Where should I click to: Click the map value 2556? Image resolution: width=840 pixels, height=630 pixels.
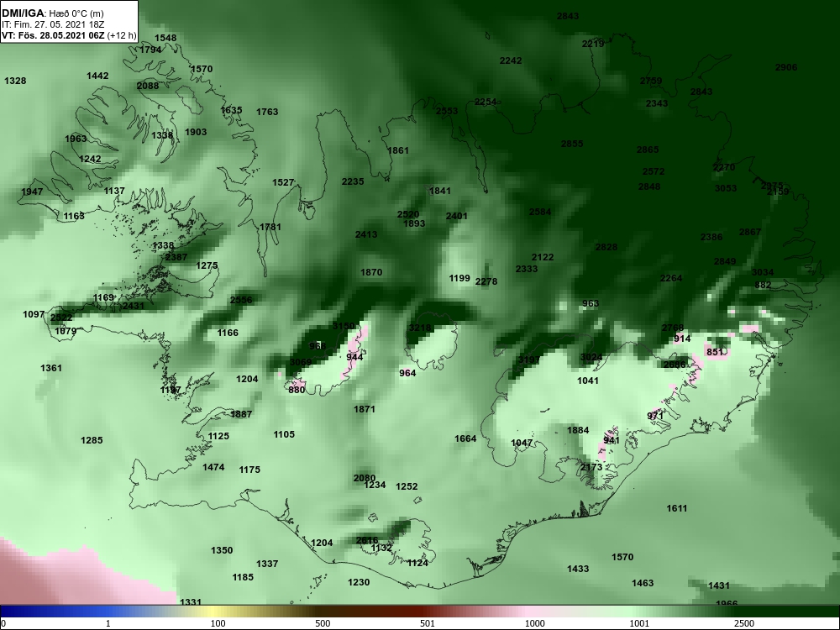(x=241, y=300)
